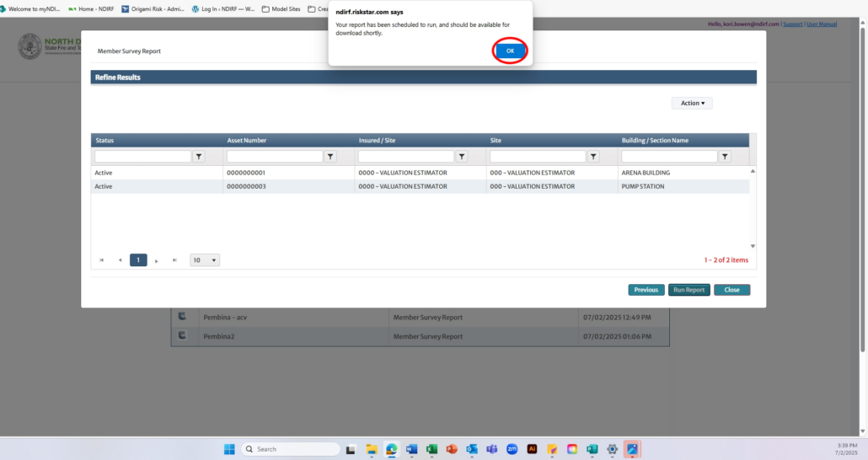Open the Model Sites bookmark folder
The height and width of the screenshot is (460, 868).
coord(282,9)
